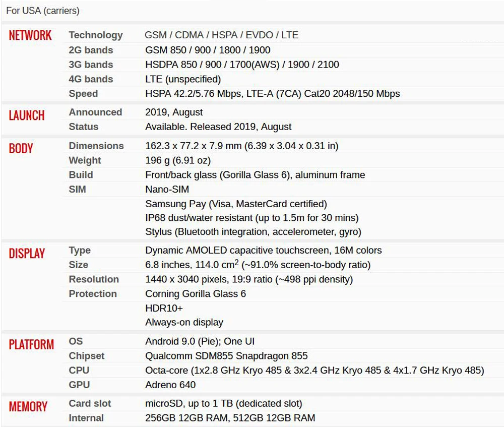Click the SIM label
Screen dimensions: 504x427
click(78, 190)
